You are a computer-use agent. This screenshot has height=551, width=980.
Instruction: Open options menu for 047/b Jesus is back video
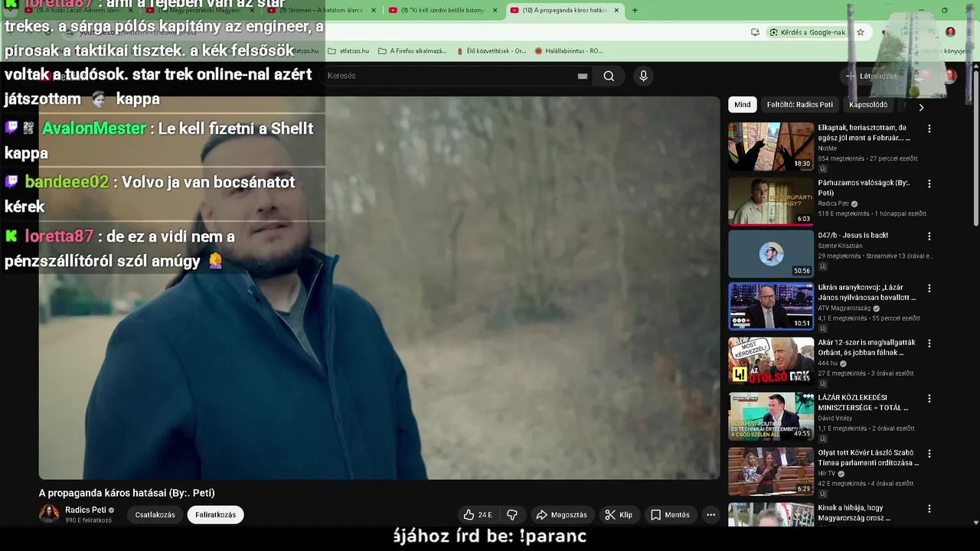[929, 236]
